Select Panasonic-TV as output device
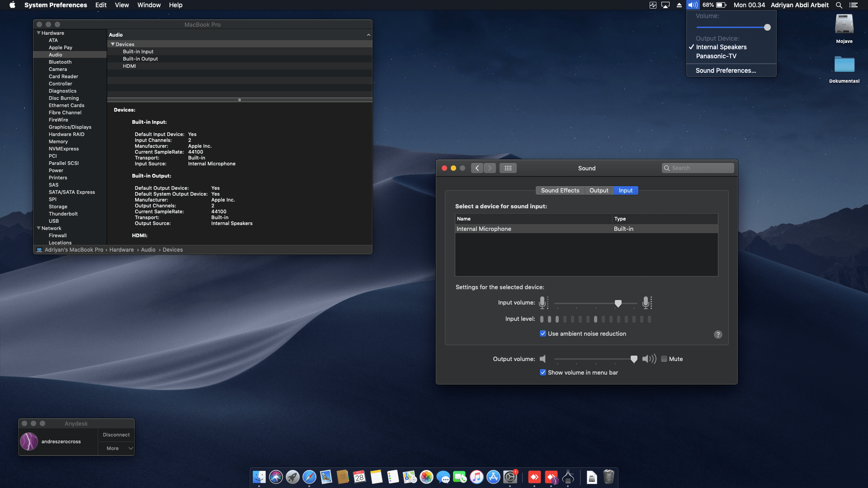Viewport: 868px width, 488px height. click(716, 56)
